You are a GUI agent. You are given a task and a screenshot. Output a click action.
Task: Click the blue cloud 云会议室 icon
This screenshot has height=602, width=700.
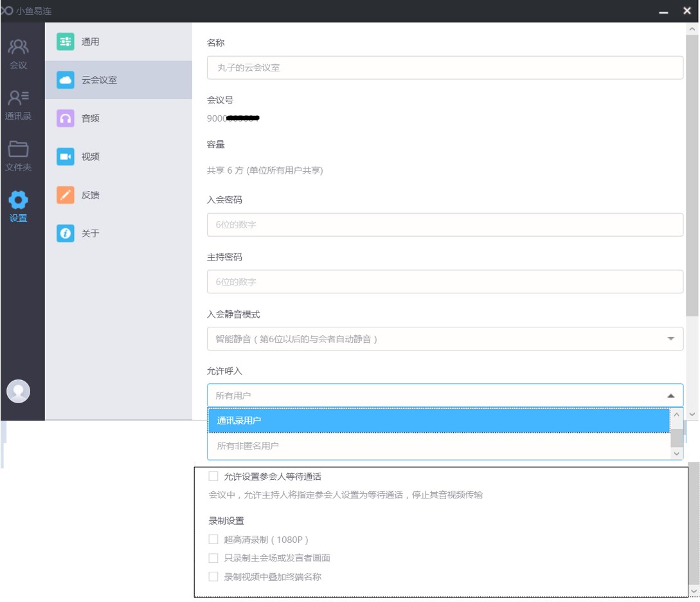point(66,80)
